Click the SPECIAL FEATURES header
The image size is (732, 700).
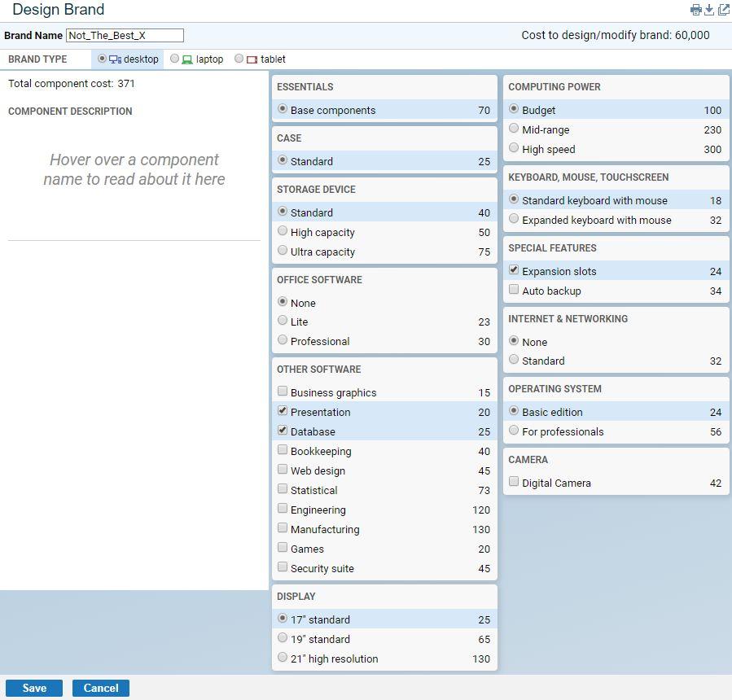click(x=552, y=247)
